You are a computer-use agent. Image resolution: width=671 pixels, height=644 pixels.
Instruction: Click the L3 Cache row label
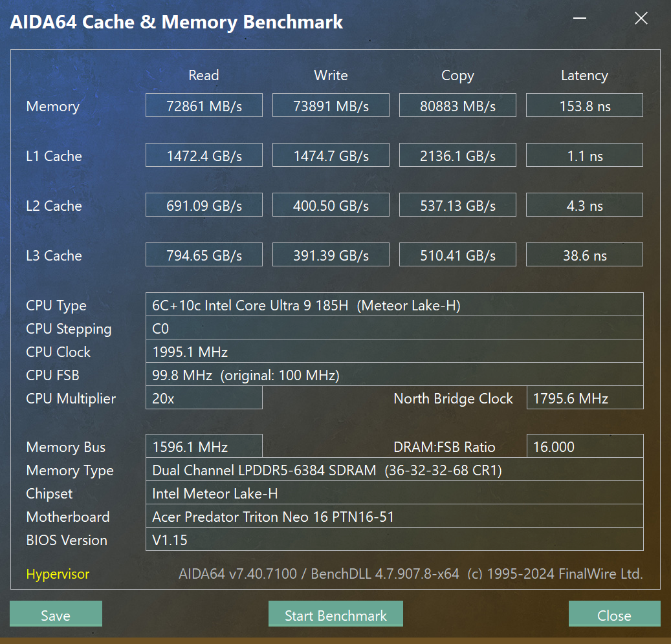(54, 255)
